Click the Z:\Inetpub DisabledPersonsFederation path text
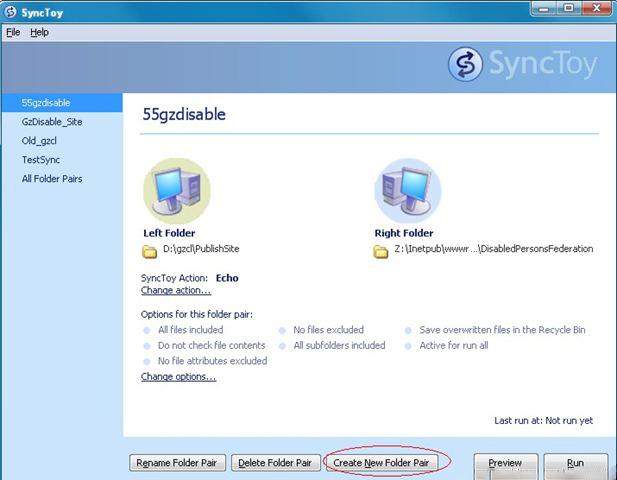Screen dimensions: 617x480 493,249
